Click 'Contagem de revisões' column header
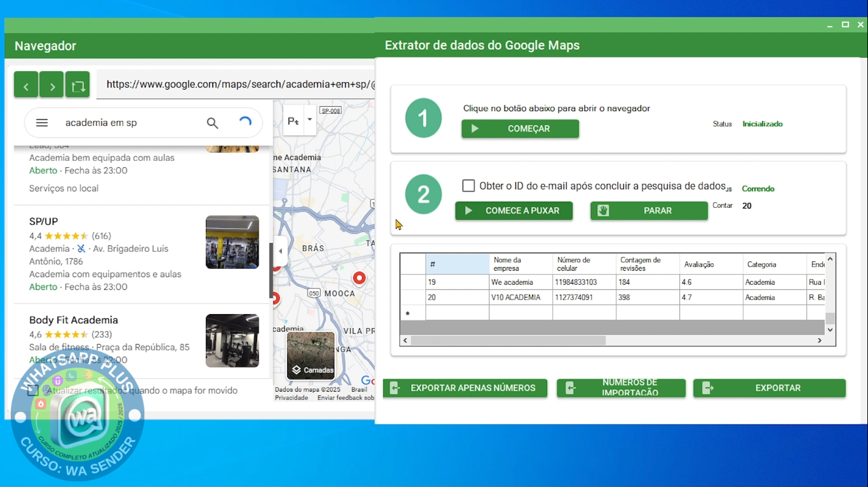Image resolution: width=868 pixels, height=487 pixels. 648,264
